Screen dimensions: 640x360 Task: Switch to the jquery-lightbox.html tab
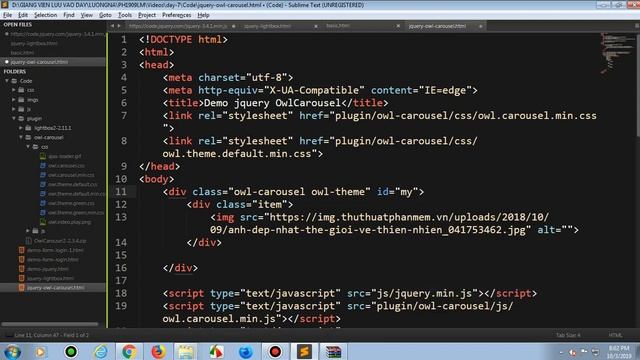click(268, 26)
